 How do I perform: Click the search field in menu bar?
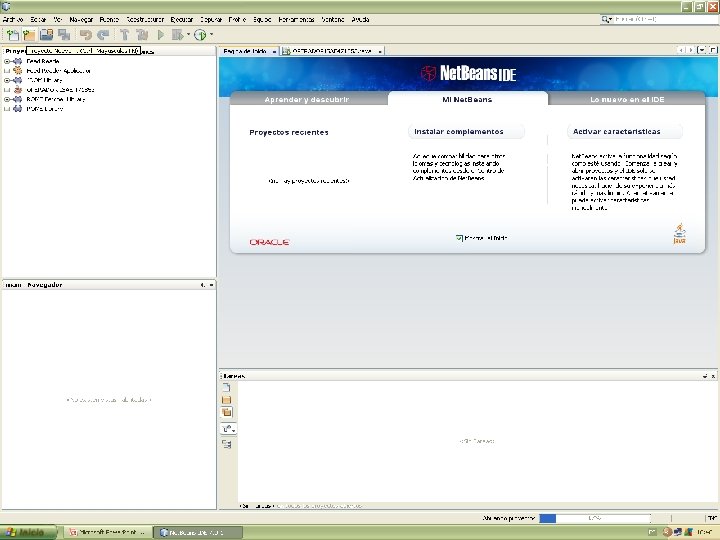665,19
